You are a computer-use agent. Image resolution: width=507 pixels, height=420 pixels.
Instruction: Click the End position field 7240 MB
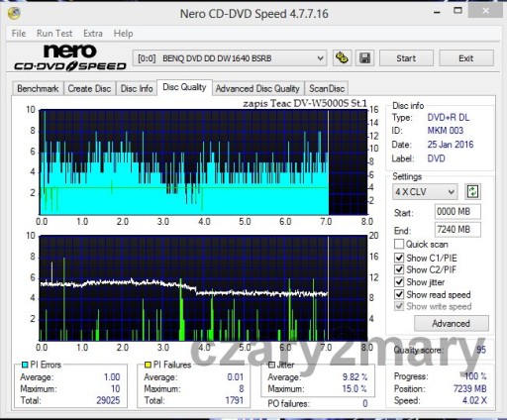pyautogui.click(x=457, y=229)
